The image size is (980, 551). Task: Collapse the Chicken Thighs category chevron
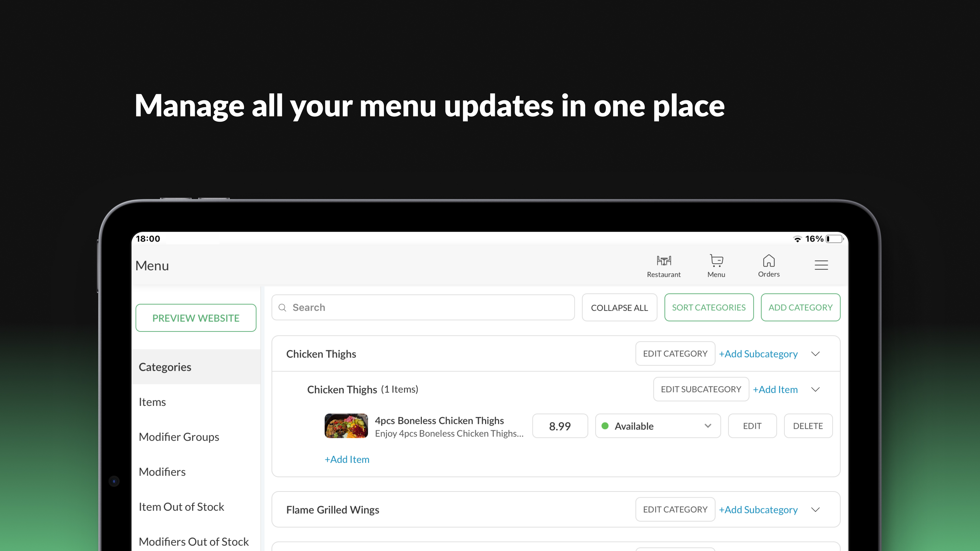click(815, 354)
